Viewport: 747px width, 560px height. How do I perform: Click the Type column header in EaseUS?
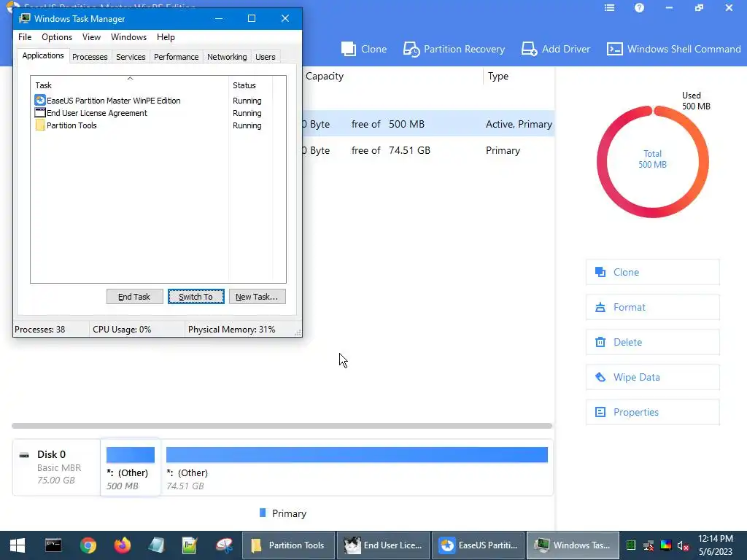pos(498,76)
